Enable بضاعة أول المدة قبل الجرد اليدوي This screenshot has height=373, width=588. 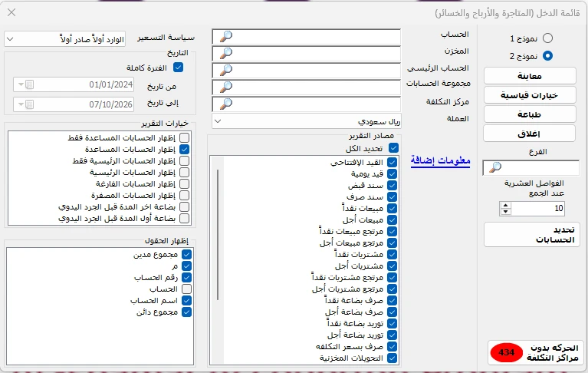185,219
